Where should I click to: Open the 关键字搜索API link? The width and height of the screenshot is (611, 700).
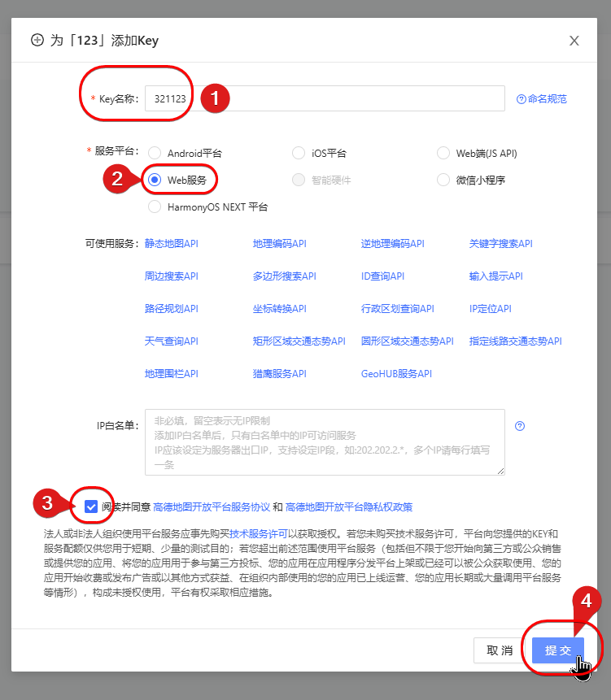(500, 244)
